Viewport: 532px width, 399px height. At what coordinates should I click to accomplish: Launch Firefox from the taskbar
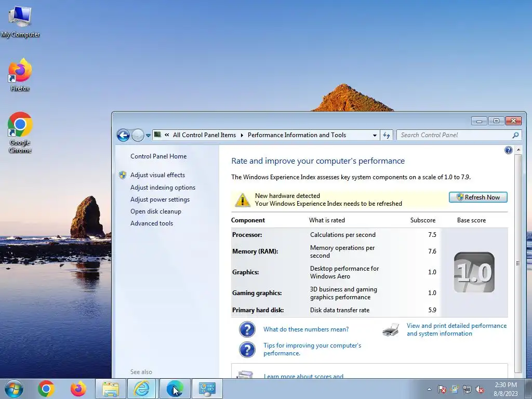[78, 389]
